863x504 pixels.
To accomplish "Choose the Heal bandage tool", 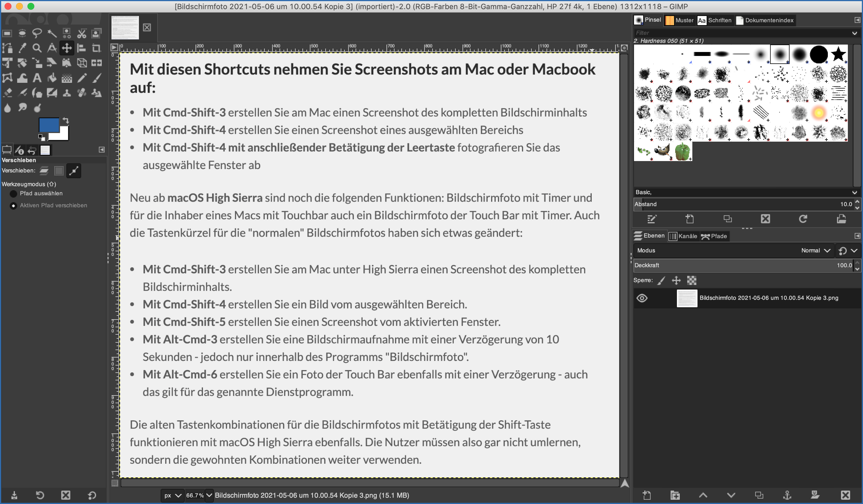I will click(x=81, y=93).
